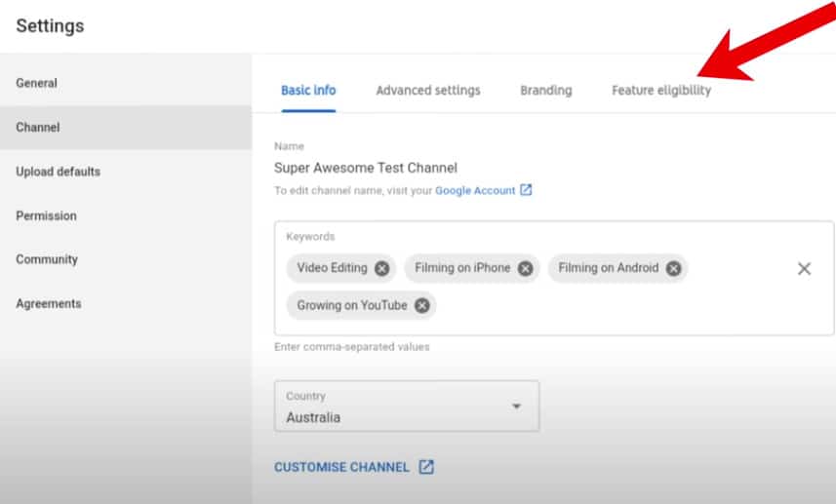Image resolution: width=836 pixels, height=504 pixels.
Task: Switch to the Advanced settings tab
Action: (x=428, y=91)
